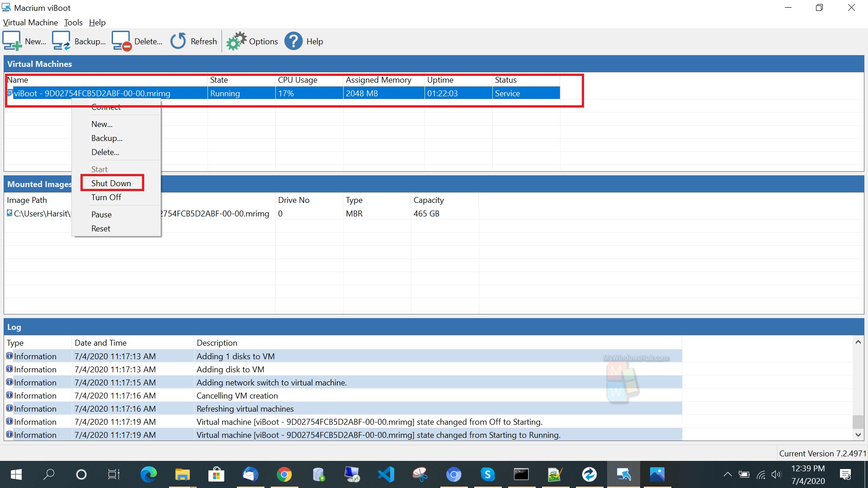
Task: Click Delete in the context menu
Action: [104, 152]
